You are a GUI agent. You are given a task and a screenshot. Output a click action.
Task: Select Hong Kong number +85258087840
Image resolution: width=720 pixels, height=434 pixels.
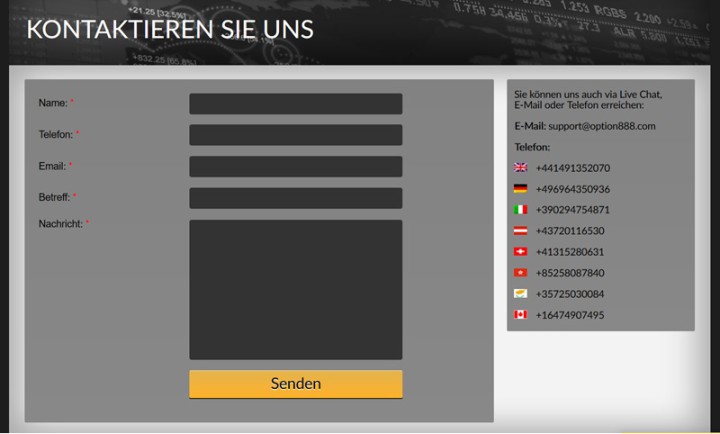pos(570,273)
